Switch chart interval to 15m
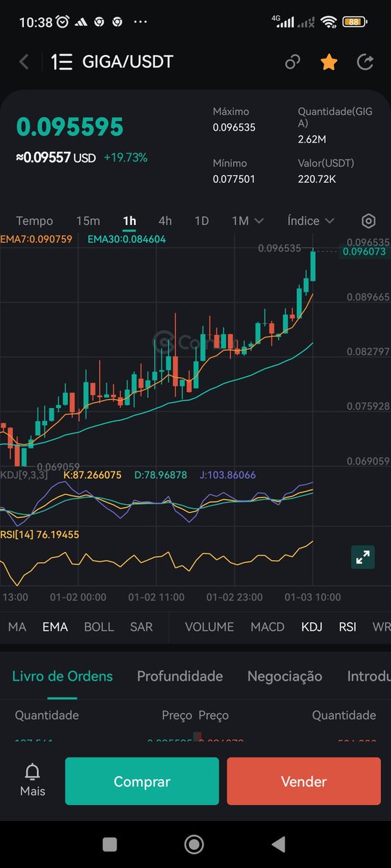This screenshot has width=391, height=868. [x=88, y=221]
